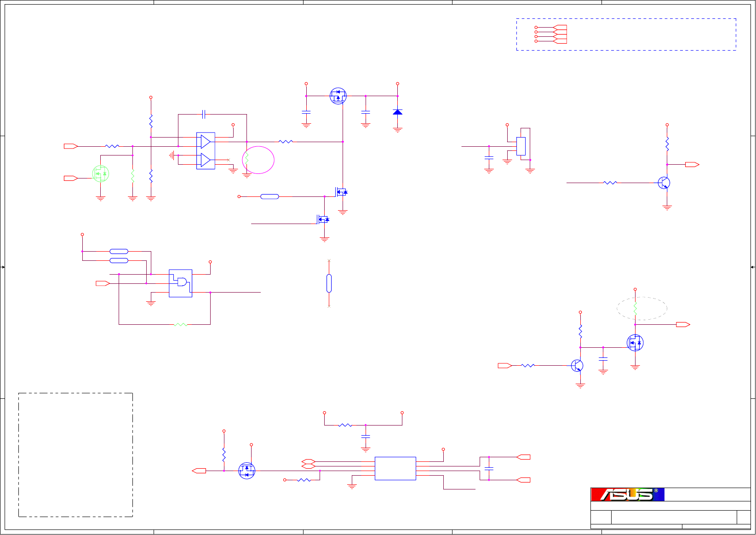
Task: Click the ASUS logo in the title block
Action: tap(627, 495)
